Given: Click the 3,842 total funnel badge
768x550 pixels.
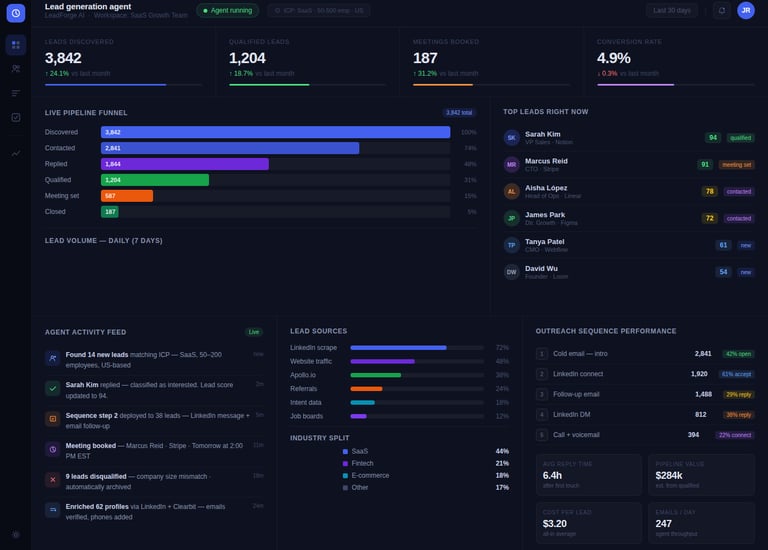Looking at the screenshot, I should click(459, 113).
